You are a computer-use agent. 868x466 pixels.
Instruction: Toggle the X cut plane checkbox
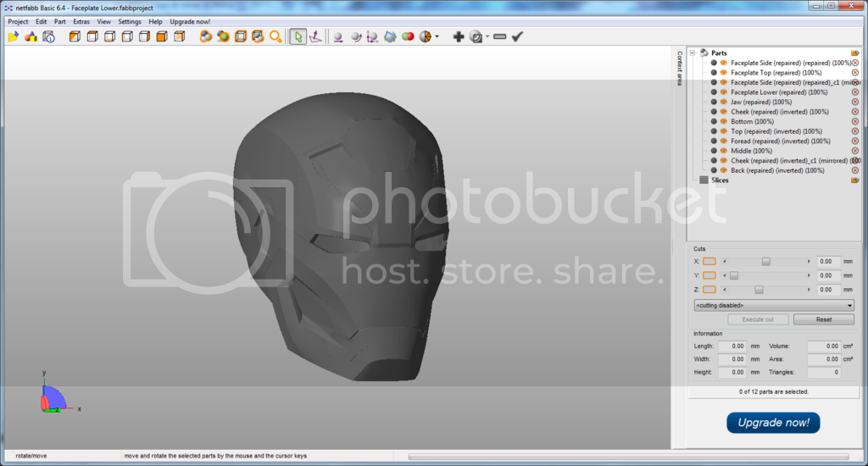pos(709,261)
